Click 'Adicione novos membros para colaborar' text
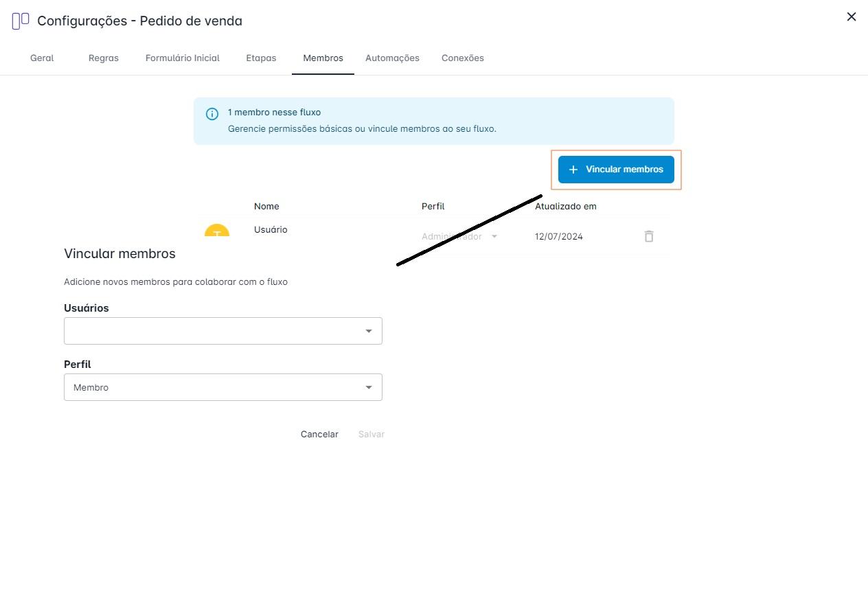Screen dimensions: 868x600 coord(176,281)
